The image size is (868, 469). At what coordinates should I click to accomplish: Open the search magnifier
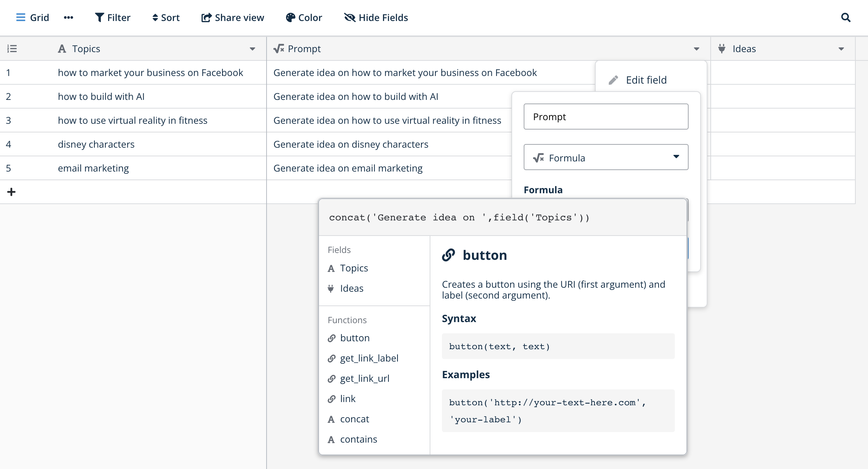[x=846, y=17]
